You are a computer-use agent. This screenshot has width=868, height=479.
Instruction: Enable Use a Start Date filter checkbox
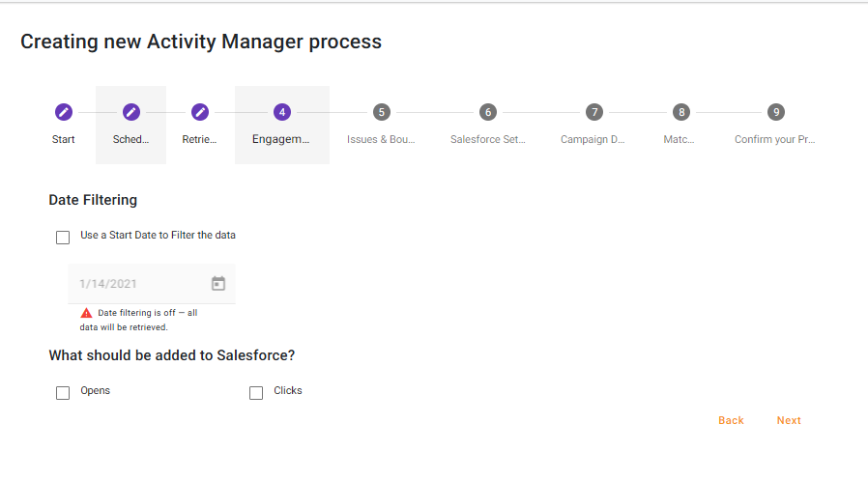coord(63,237)
